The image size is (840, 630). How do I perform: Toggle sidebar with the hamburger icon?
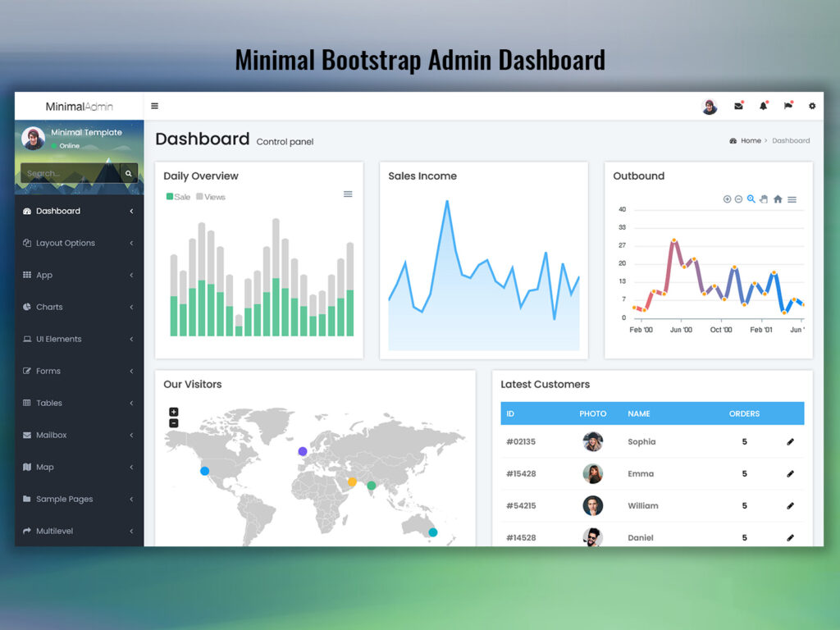pos(154,106)
